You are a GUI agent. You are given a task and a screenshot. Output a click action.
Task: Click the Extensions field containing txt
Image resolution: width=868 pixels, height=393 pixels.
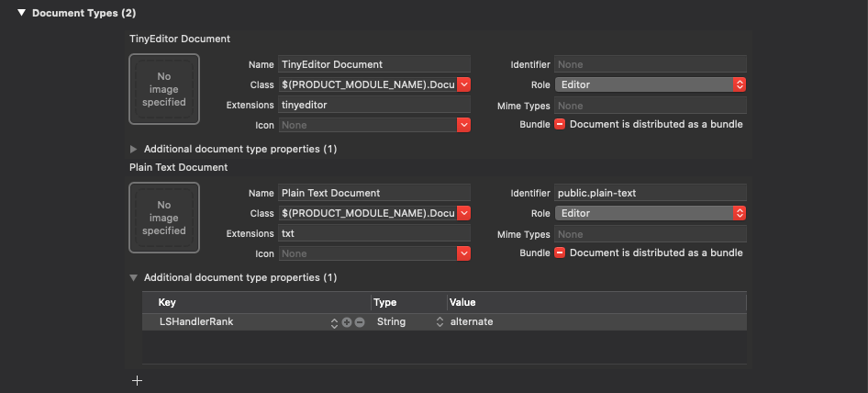(373, 233)
